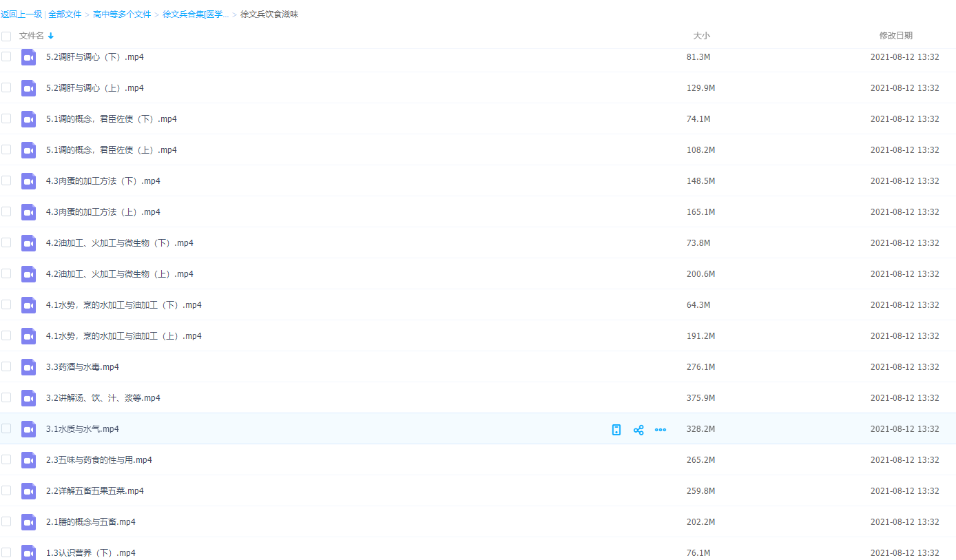Go to 全部文件 in the breadcrumb

pos(65,14)
